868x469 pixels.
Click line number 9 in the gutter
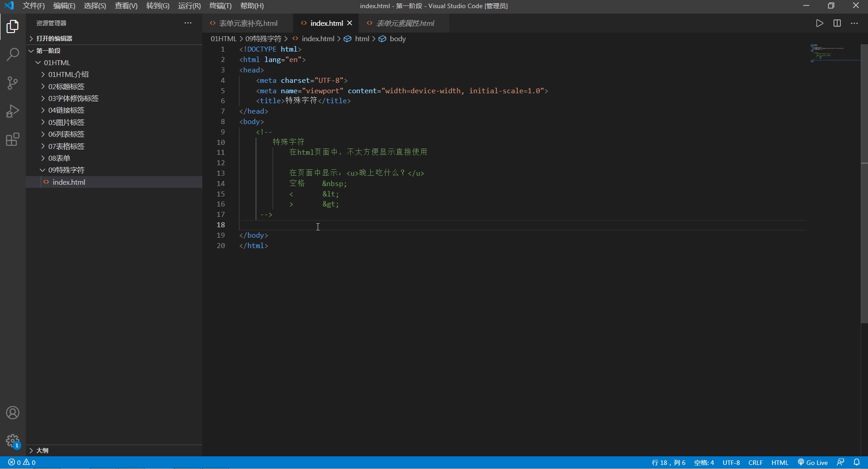coord(223,132)
